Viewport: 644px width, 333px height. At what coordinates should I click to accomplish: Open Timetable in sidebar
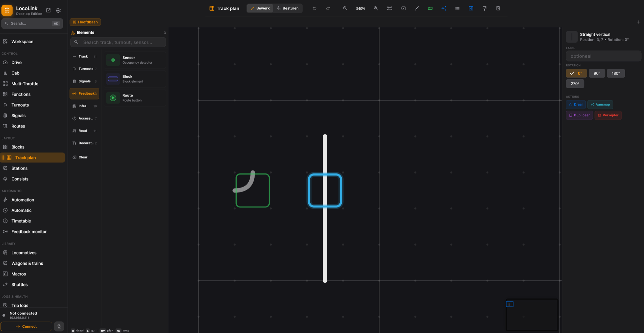(33, 221)
